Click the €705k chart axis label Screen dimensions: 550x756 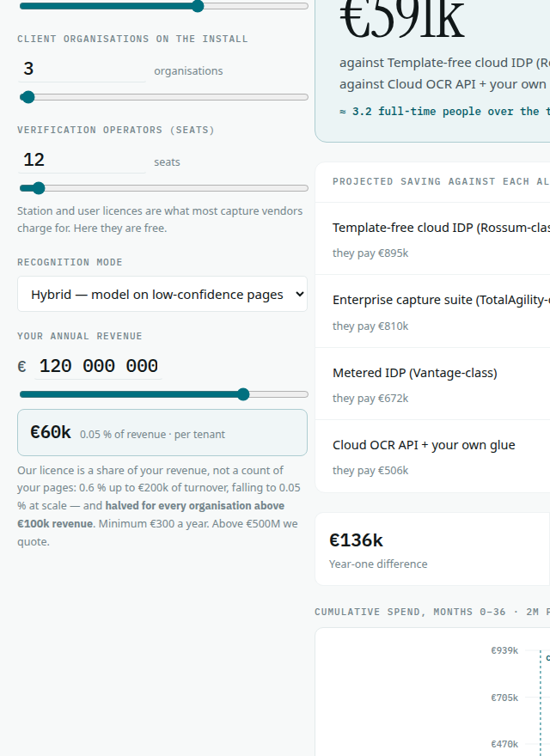pos(504,698)
